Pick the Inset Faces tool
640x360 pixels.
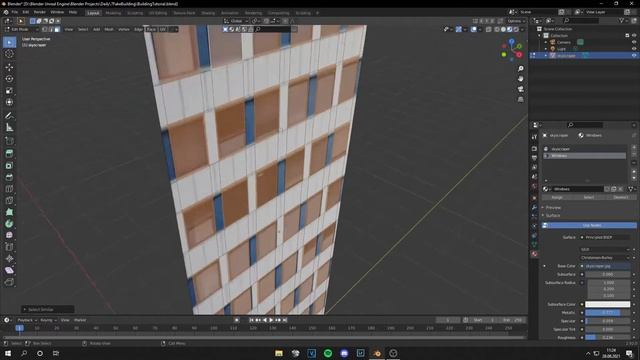pyautogui.click(x=9, y=166)
